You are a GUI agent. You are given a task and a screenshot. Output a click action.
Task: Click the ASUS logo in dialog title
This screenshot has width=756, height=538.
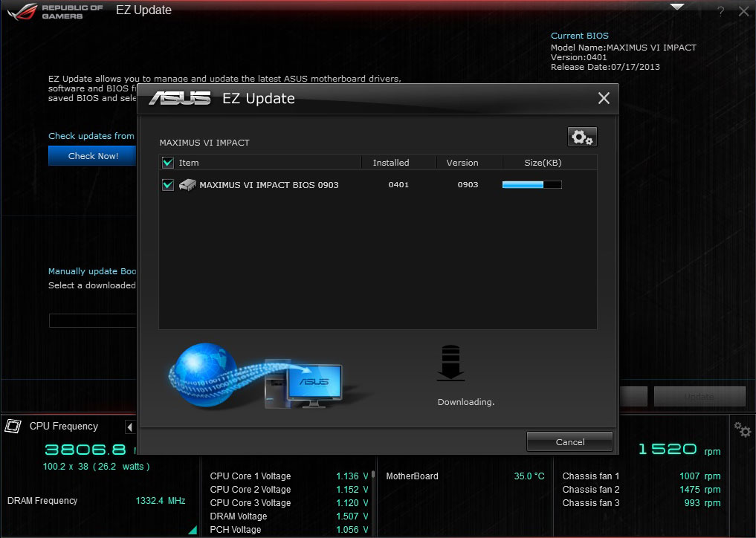(x=179, y=98)
